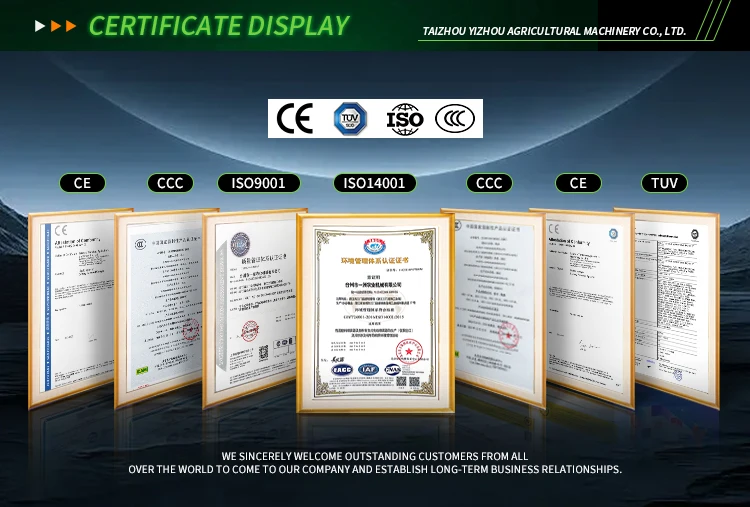Viewport: 750px width, 507px height.
Task: Click the CCC oval logo in the banner
Action: pos(455,119)
